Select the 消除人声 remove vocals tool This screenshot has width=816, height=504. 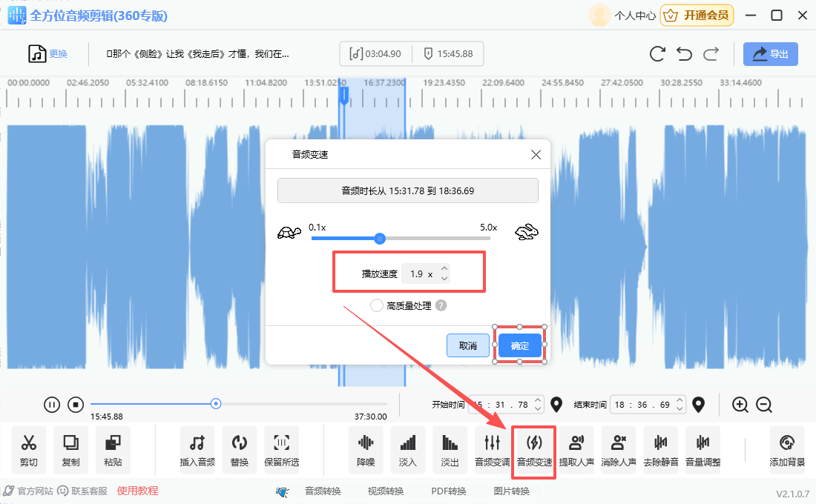(618, 450)
